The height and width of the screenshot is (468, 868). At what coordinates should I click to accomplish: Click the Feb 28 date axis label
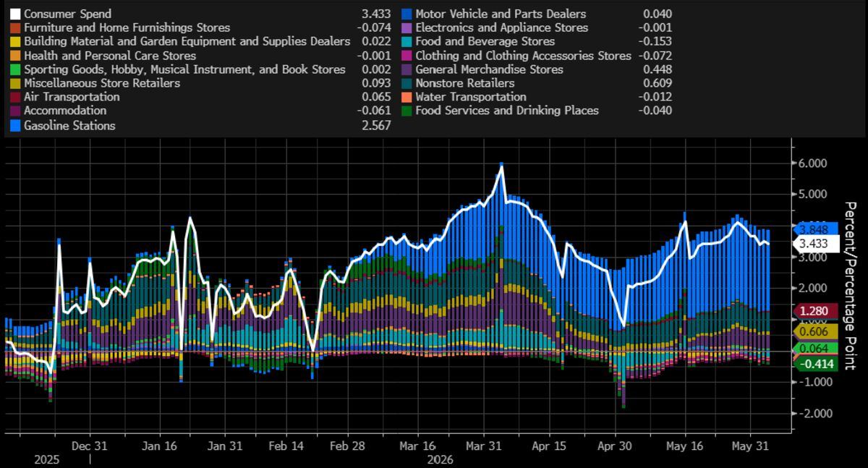[347, 446]
